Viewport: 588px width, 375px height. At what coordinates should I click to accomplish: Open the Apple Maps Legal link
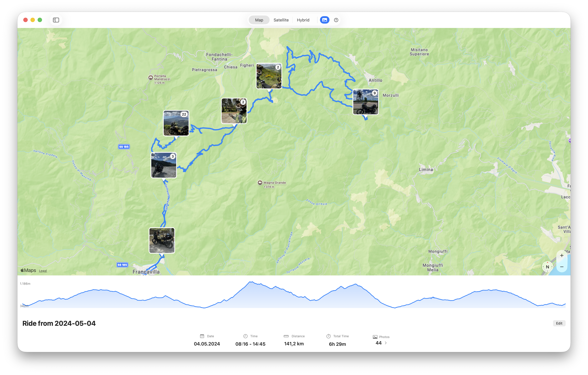[43, 271]
